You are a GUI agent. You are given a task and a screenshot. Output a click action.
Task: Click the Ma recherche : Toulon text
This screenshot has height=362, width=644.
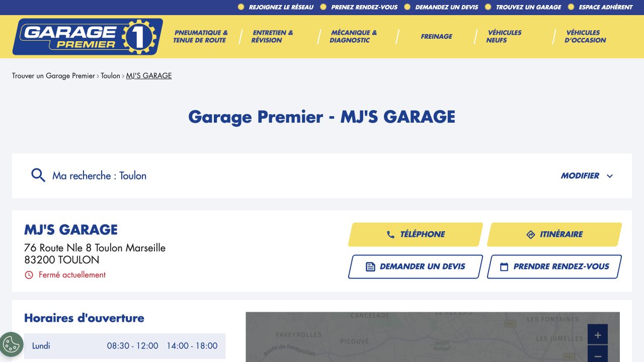click(x=100, y=175)
